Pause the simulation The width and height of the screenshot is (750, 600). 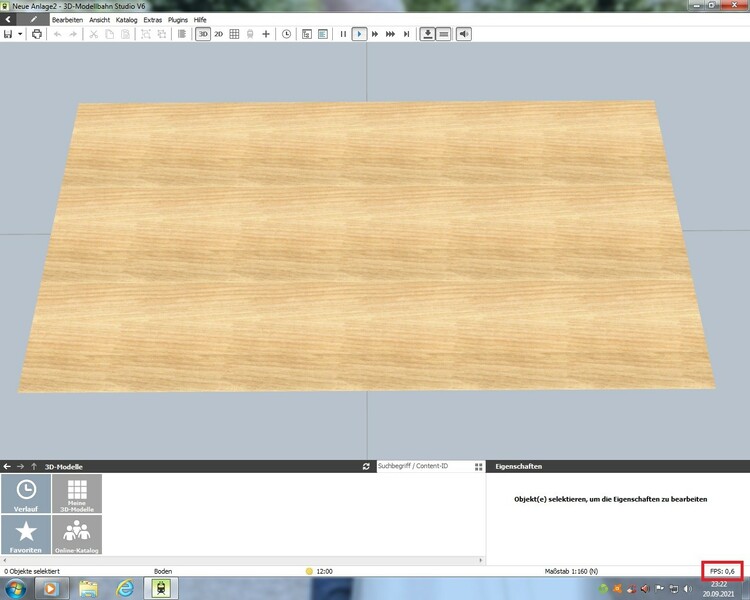[x=343, y=34]
